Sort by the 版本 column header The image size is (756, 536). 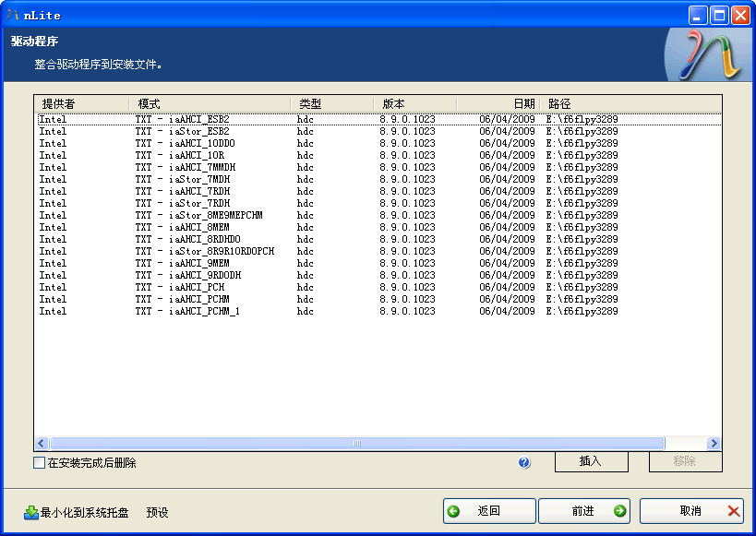pyautogui.click(x=415, y=103)
